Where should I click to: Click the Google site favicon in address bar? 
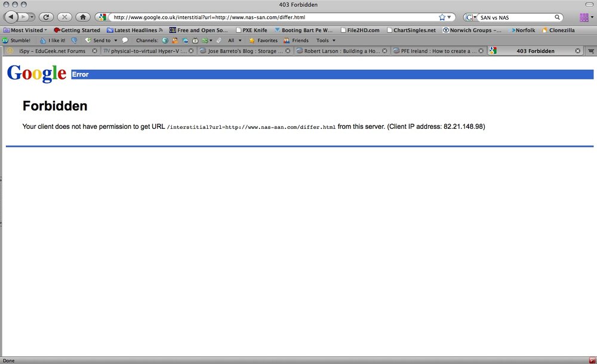click(x=102, y=17)
